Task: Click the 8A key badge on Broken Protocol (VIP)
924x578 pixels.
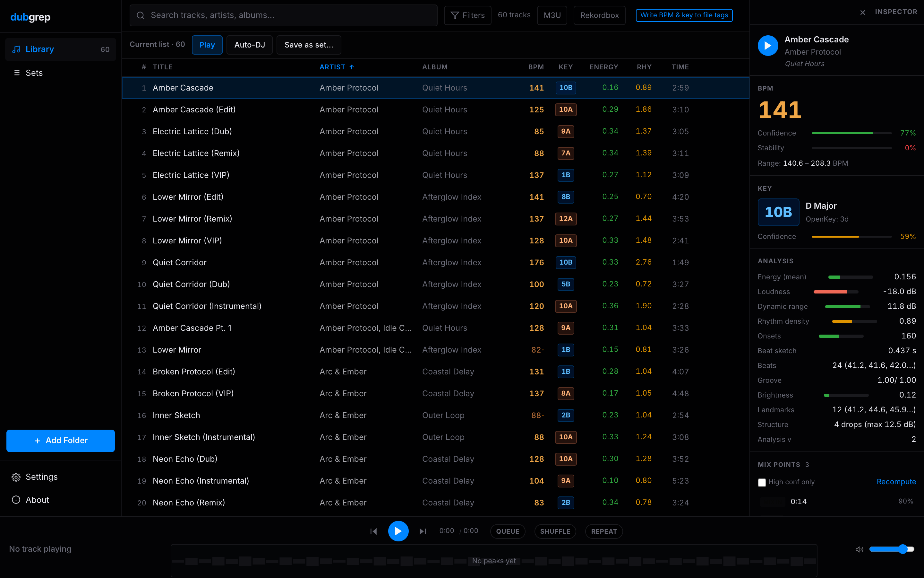Action: click(x=566, y=393)
